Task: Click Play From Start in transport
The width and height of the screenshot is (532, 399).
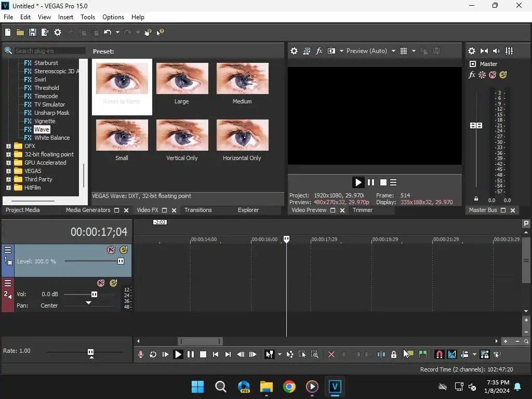Action: coord(166,354)
